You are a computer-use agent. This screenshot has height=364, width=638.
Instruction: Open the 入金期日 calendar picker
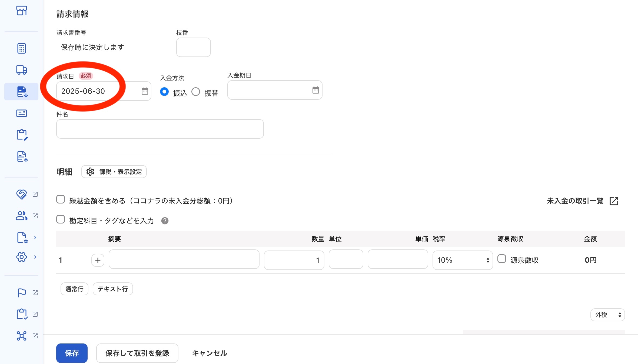315,90
